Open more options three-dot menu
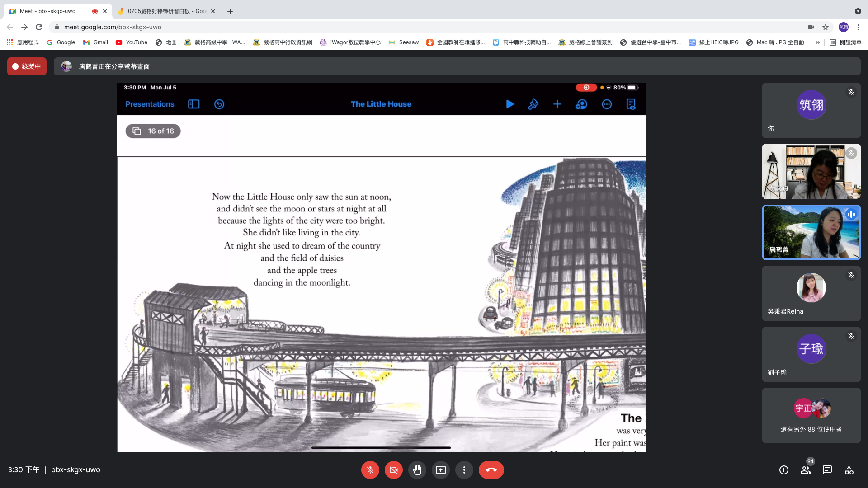This screenshot has height=488, width=868. 464,470
